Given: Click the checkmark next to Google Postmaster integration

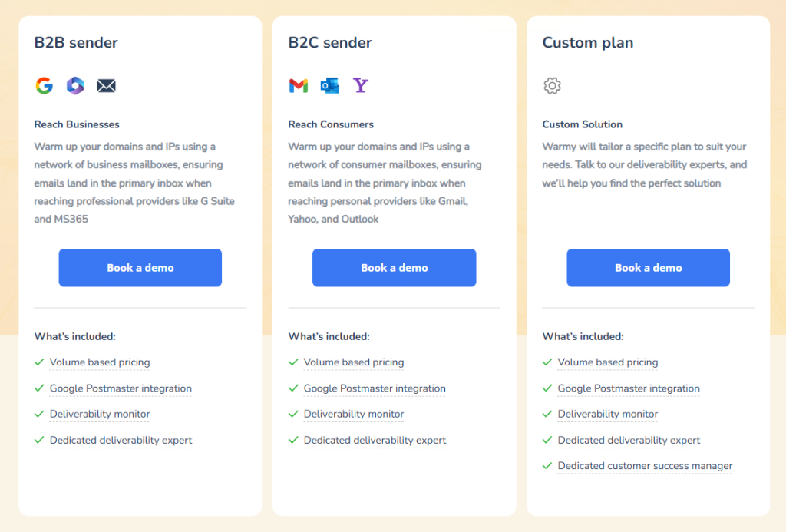Looking at the screenshot, I should tap(39, 388).
